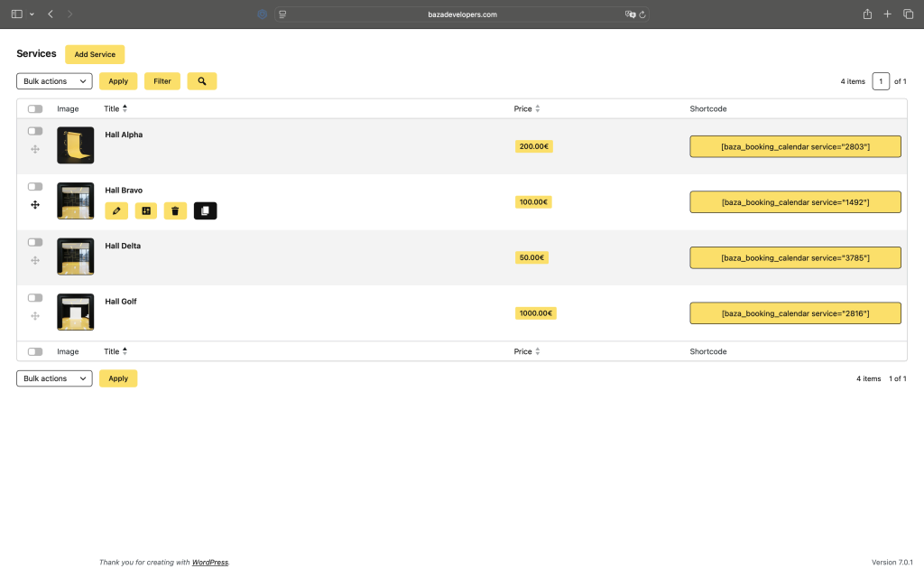Click the Hall Golf thumbnail image
This screenshot has width=924, height=578.
click(x=76, y=312)
